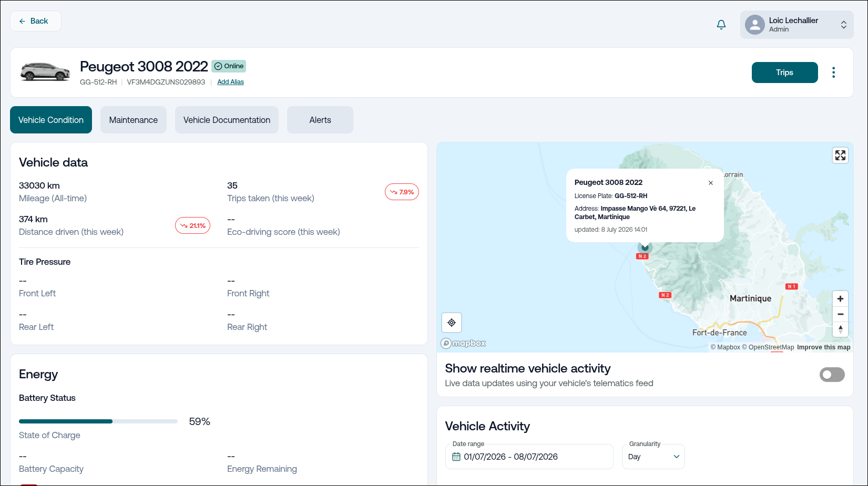Open the Trips page

(784, 73)
